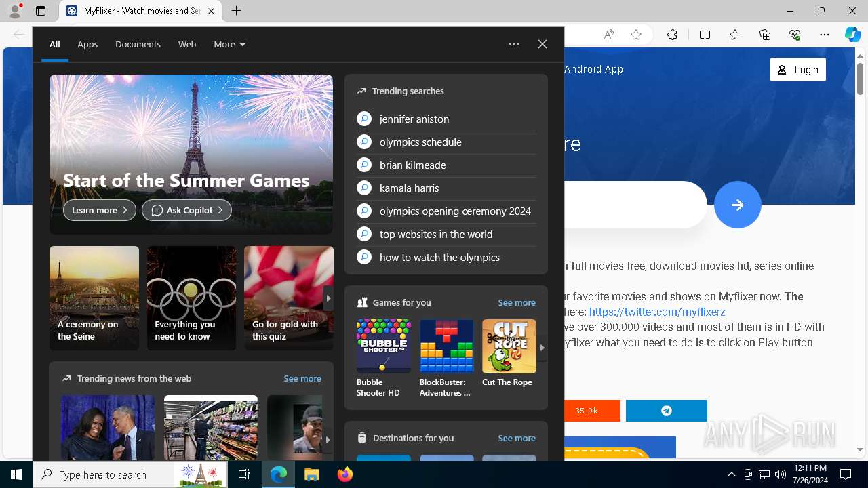Viewport: 868px width, 488px height.
Task: Open Edge Settings and more menu
Action: pyautogui.click(x=825, y=35)
